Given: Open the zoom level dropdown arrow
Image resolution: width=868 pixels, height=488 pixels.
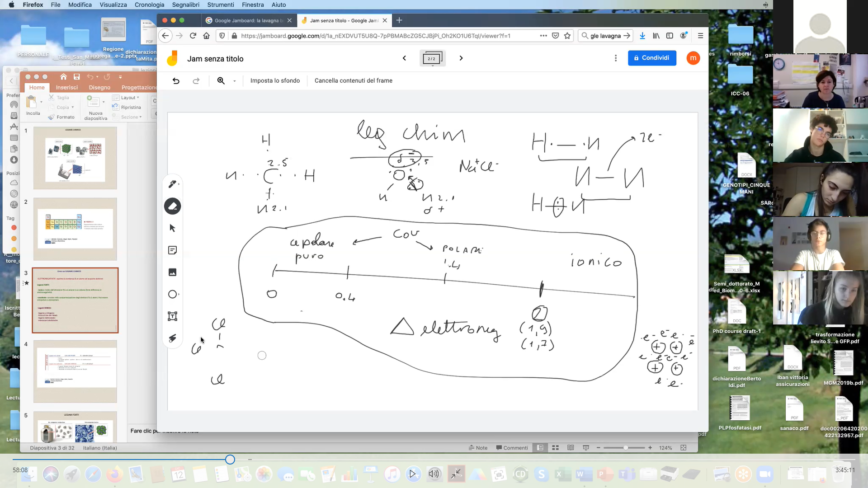Looking at the screenshot, I should [235, 81].
